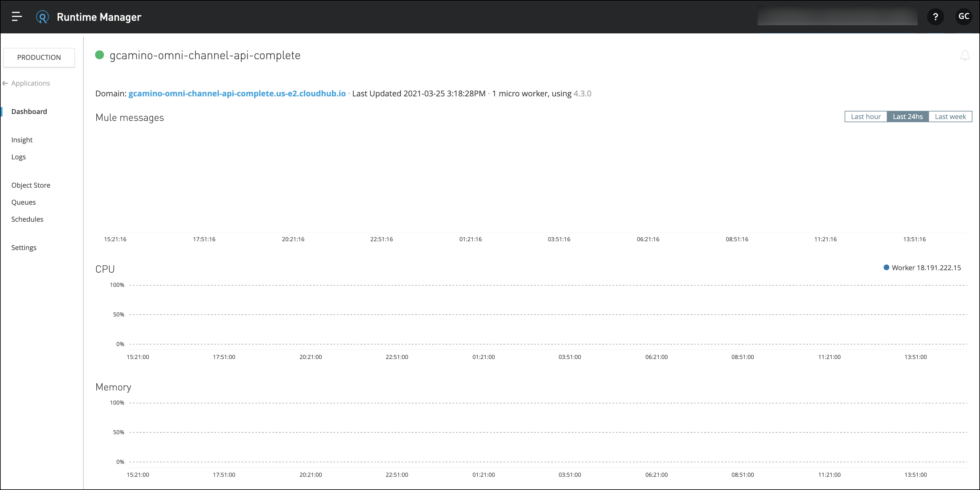Open the GC user avatar menu
980x490 pixels.
(x=964, y=17)
